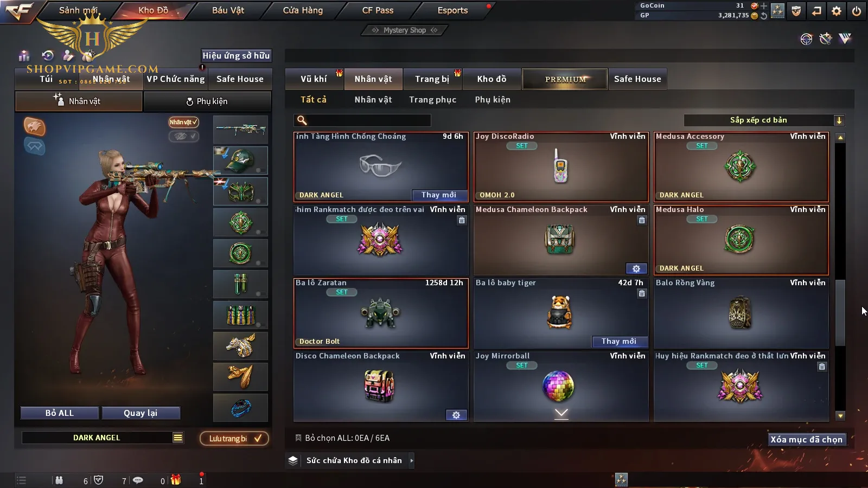Viewport: 868px width, 488px height.
Task: Toggle hidden-eye visibility switch under Nhân vật
Action: pos(183,136)
